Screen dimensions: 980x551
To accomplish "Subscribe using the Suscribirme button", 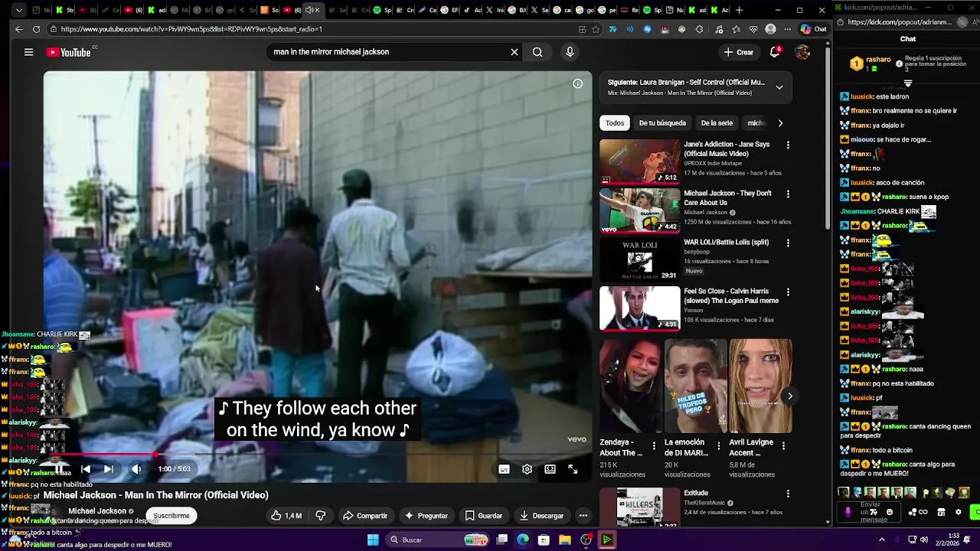I will click(x=171, y=516).
